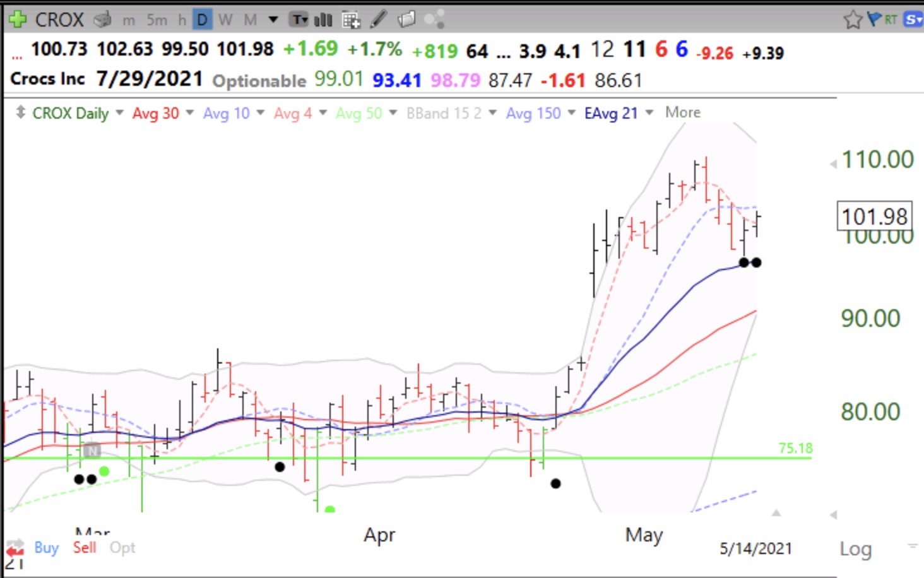The height and width of the screenshot is (578, 924).
Task: Click the Crocs Inc company name
Action: click(x=47, y=79)
